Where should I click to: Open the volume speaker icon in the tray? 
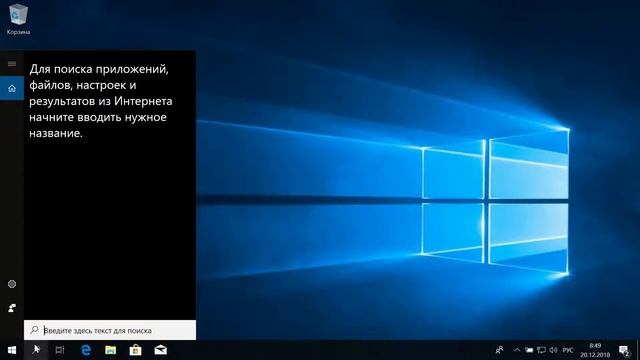click(553, 350)
